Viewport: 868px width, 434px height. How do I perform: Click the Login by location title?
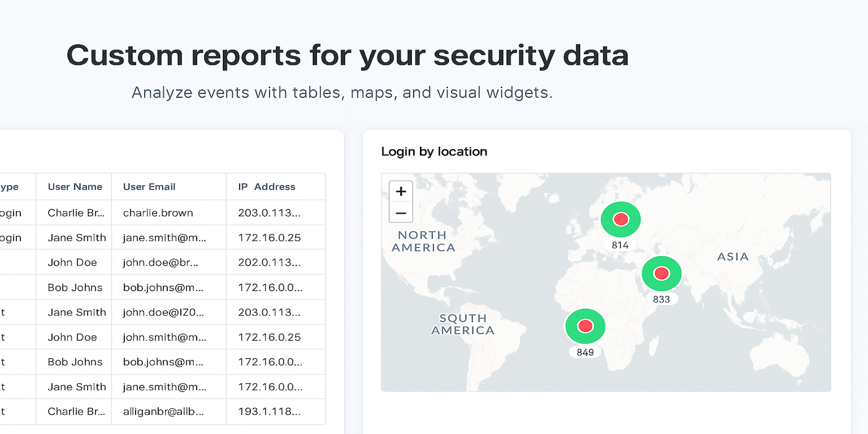[434, 151]
